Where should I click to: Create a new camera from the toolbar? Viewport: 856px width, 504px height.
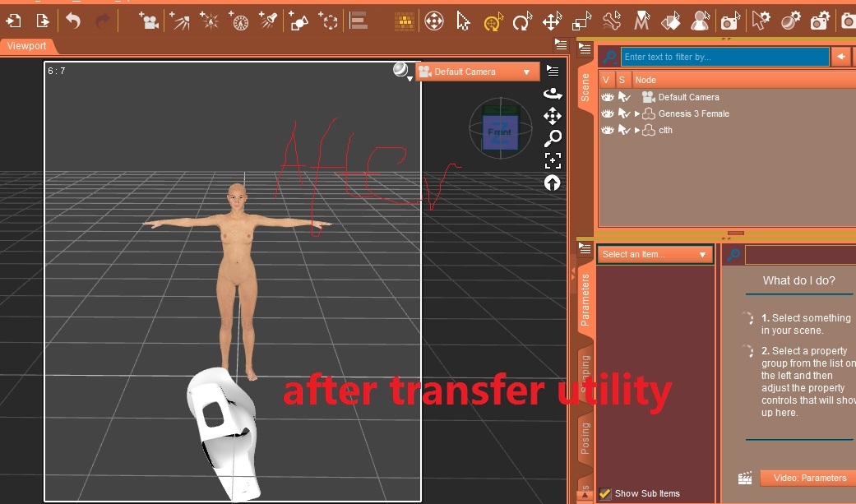tap(148, 21)
